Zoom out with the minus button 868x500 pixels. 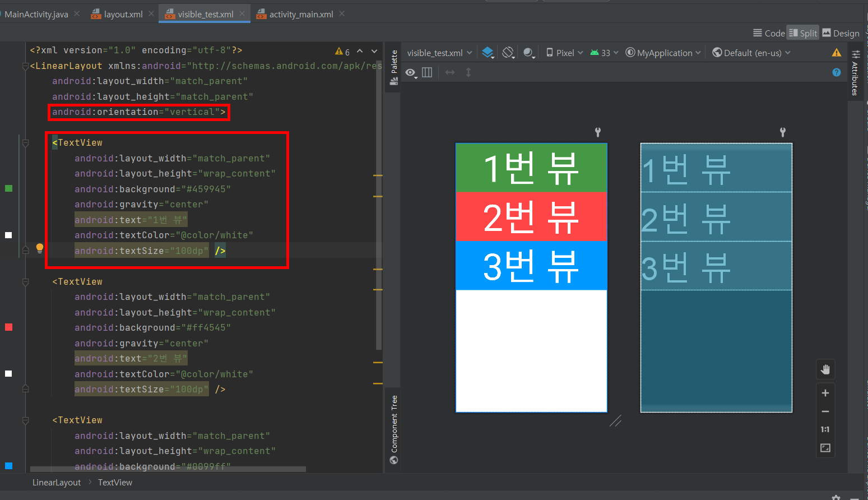(x=825, y=411)
